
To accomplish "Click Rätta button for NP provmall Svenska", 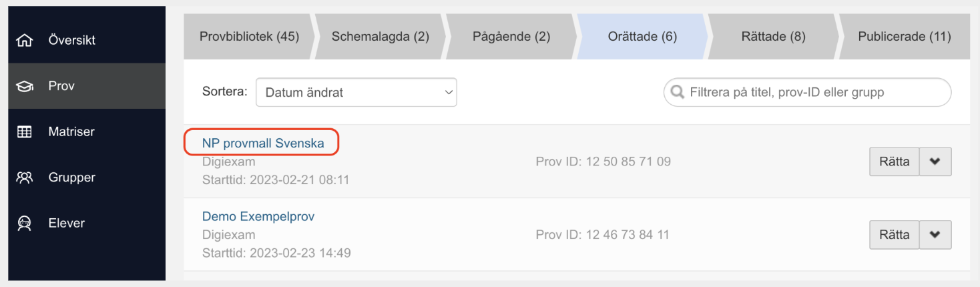I will 894,162.
